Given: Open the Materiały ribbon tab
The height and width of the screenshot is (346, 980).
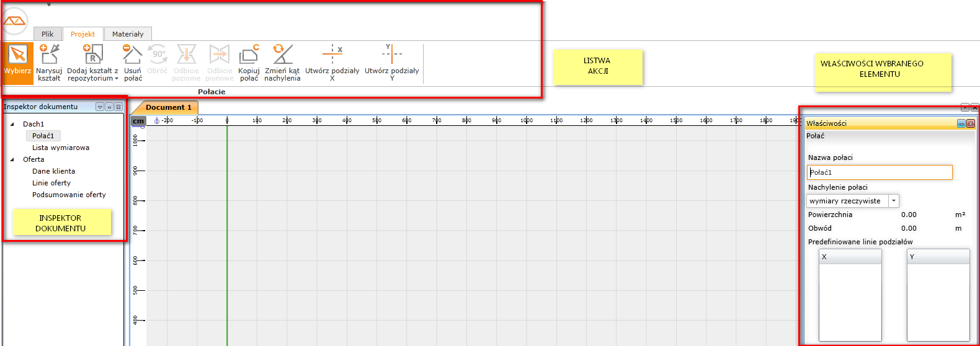Looking at the screenshot, I should [x=128, y=34].
